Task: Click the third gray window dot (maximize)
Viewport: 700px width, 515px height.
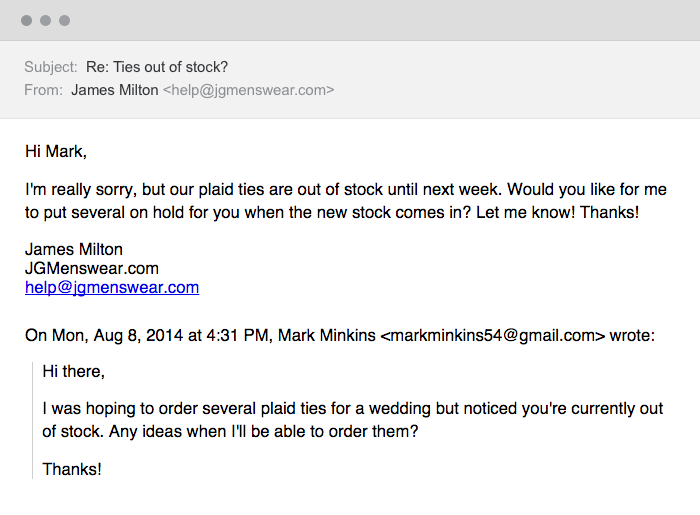Action: [64, 21]
